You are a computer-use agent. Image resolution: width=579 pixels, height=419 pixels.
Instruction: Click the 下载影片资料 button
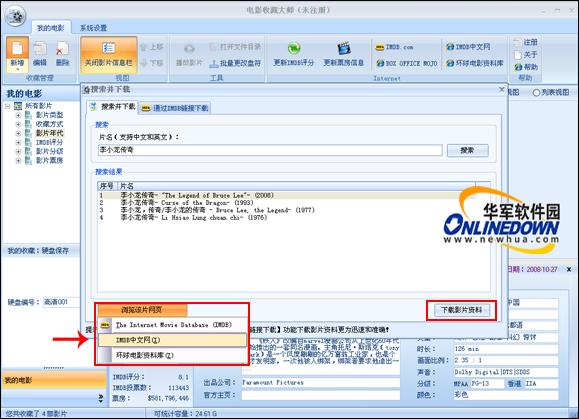(462, 310)
